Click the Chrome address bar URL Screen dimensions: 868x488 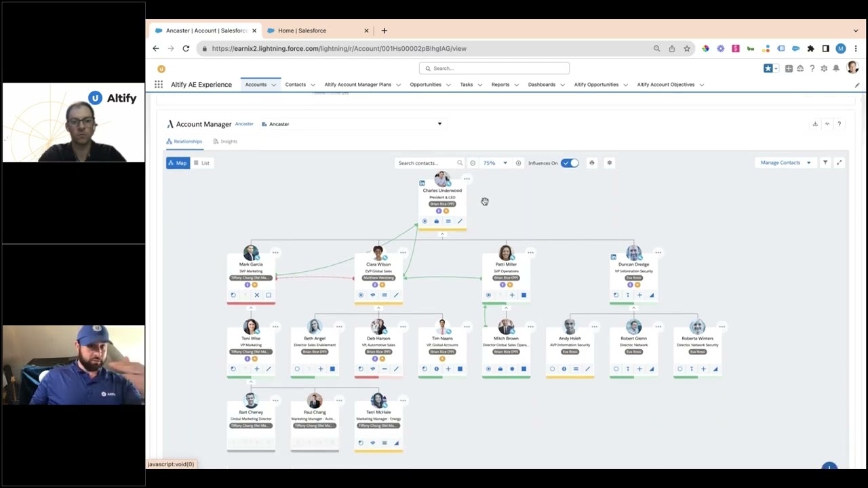(339, 49)
